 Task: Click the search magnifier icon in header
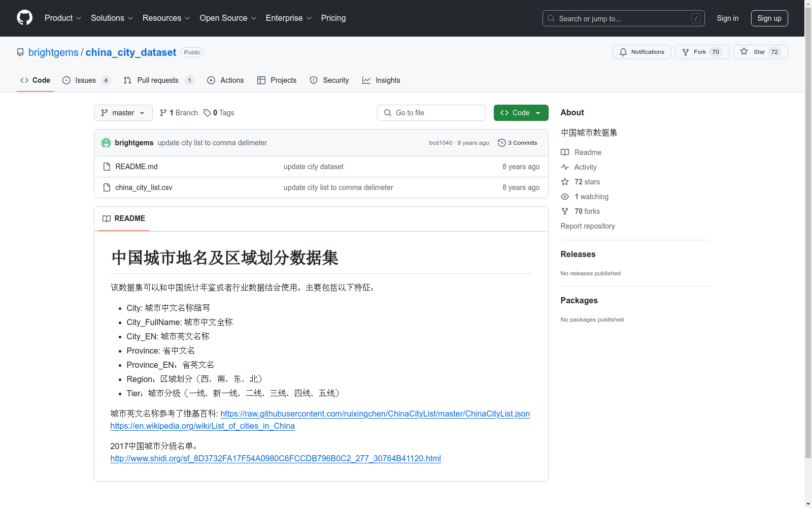[551, 18]
